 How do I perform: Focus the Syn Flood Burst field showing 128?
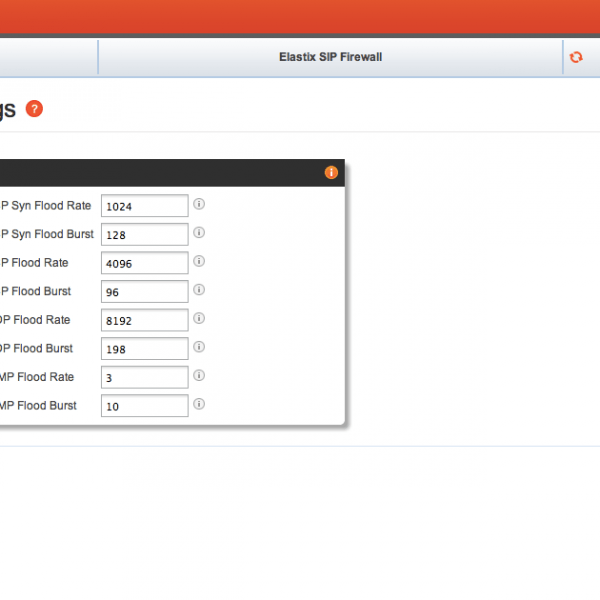(145, 235)
